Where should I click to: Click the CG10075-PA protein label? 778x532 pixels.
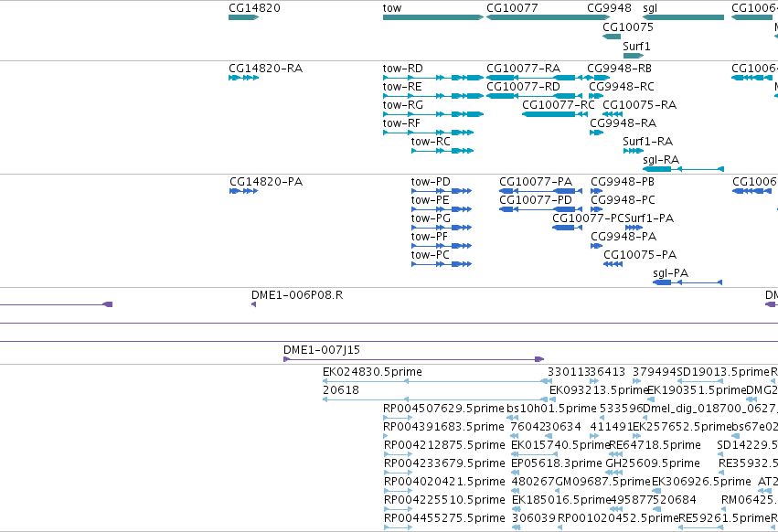click(640, 255)
